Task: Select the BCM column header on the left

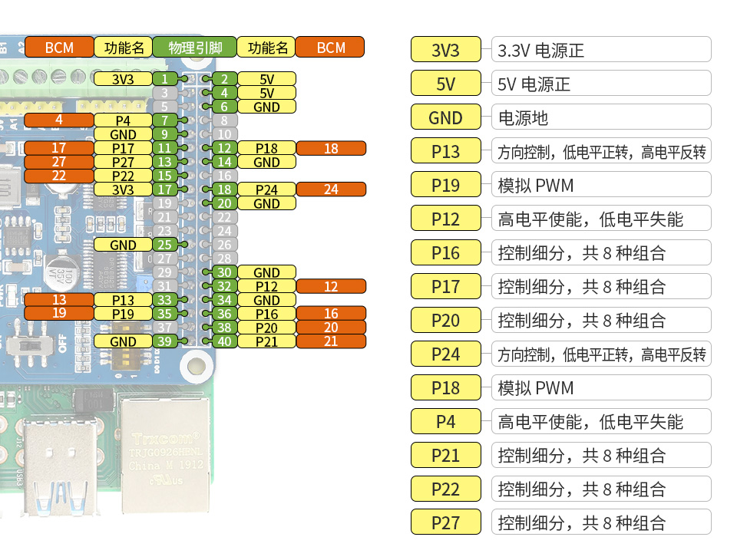Action: pyautogui.click(x=59, y=47)
